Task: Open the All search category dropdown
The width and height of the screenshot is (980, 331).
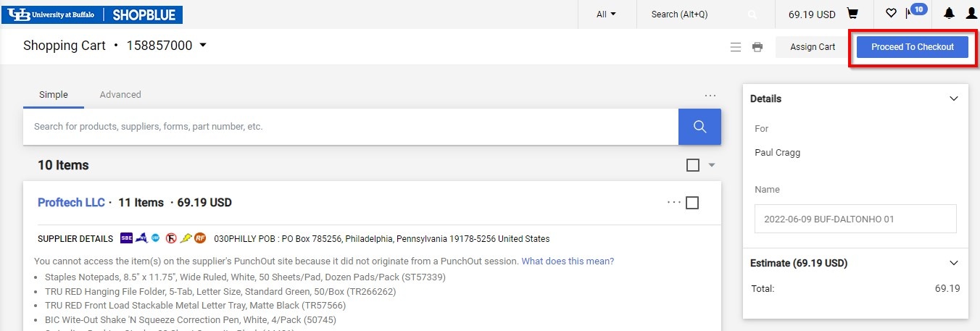Action: [x=606, y=14]
